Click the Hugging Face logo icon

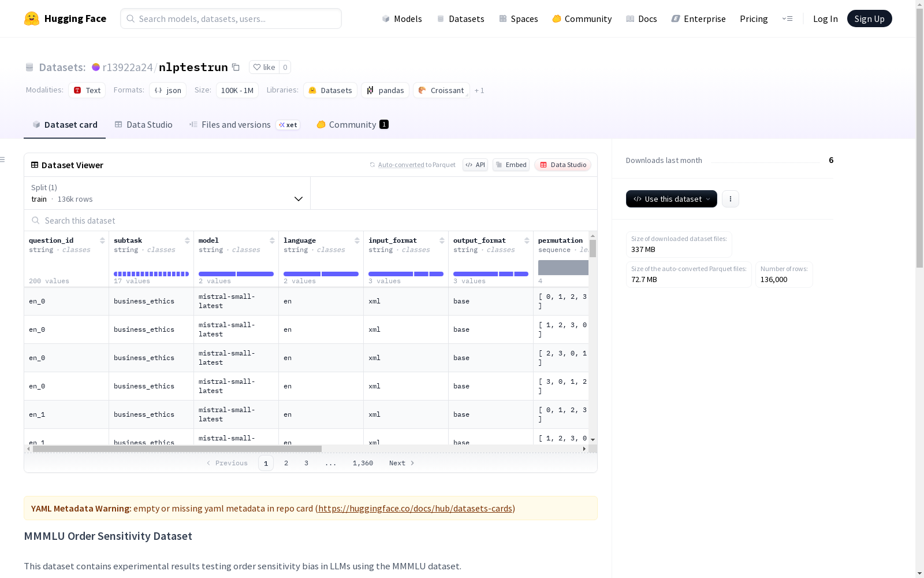coord(32,18)
